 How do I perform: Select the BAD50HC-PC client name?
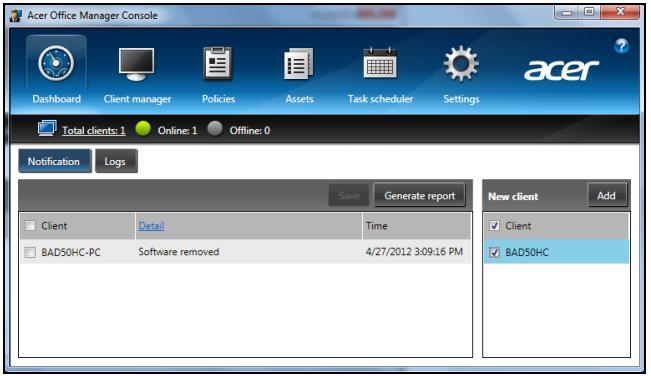click(71, 252)
